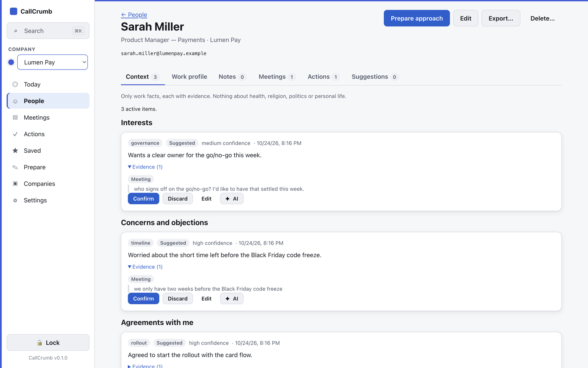This screenshot has height=368, width=588.
Task: Discard the governance interest item
Action: [178, 199]
